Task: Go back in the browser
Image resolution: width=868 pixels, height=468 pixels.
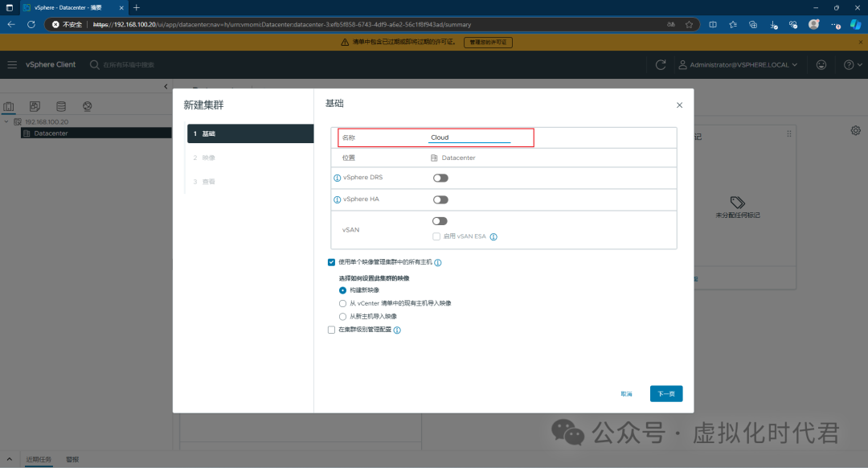Action: [x=11, y=24]
